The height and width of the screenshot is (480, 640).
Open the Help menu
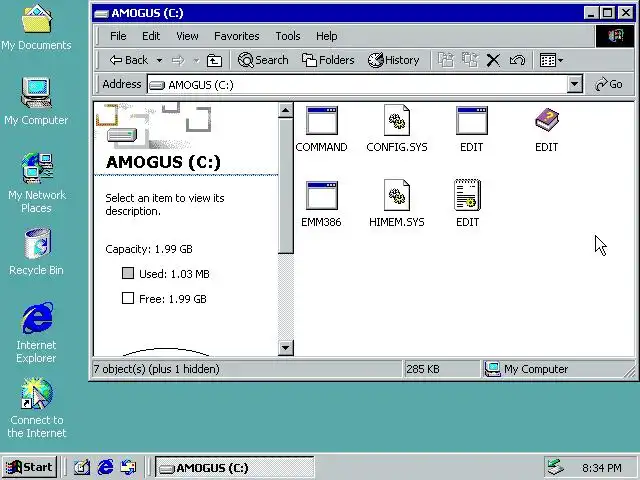coord(327,36)
